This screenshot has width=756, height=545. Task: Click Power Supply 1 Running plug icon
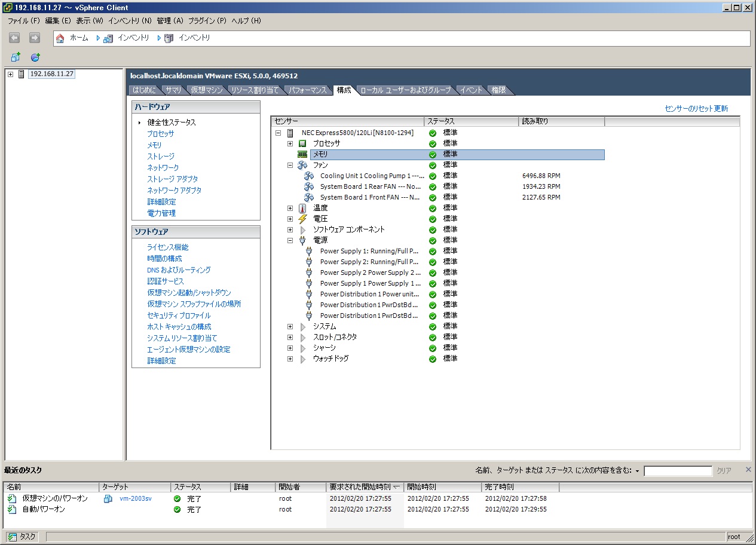click(x=309, y=251)
